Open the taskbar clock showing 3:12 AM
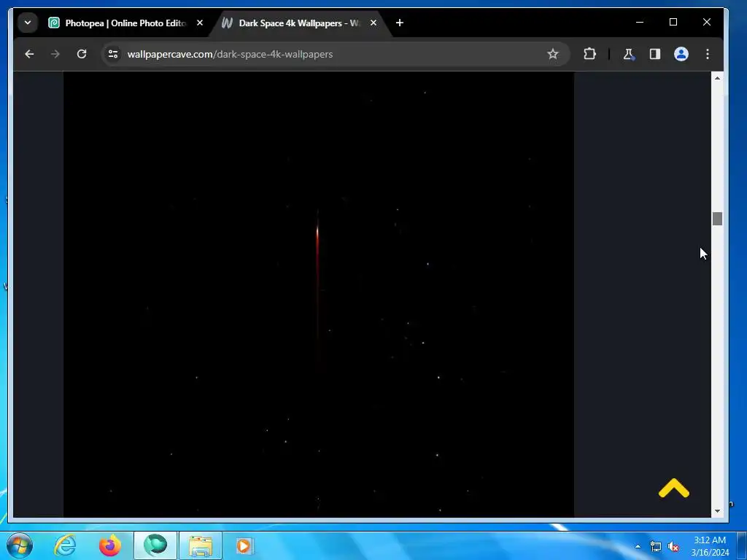 (x=710, y=546)
